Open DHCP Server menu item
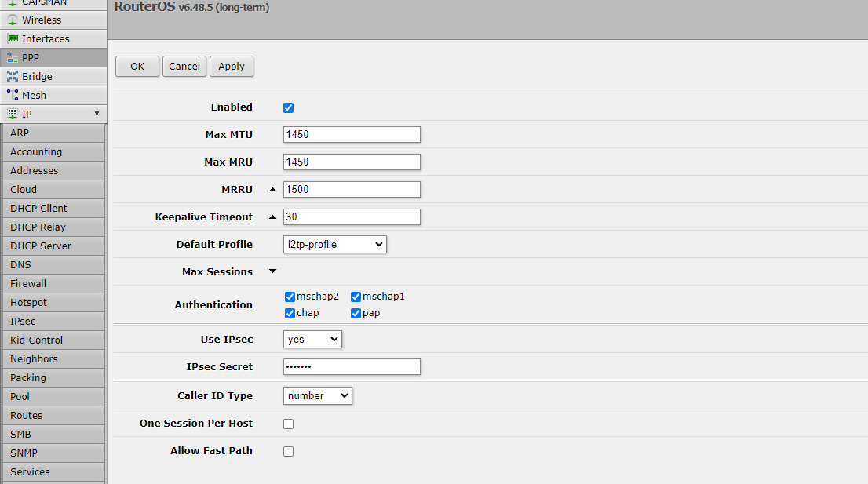This screenshot has height=484, width=868. coord(41,246)
